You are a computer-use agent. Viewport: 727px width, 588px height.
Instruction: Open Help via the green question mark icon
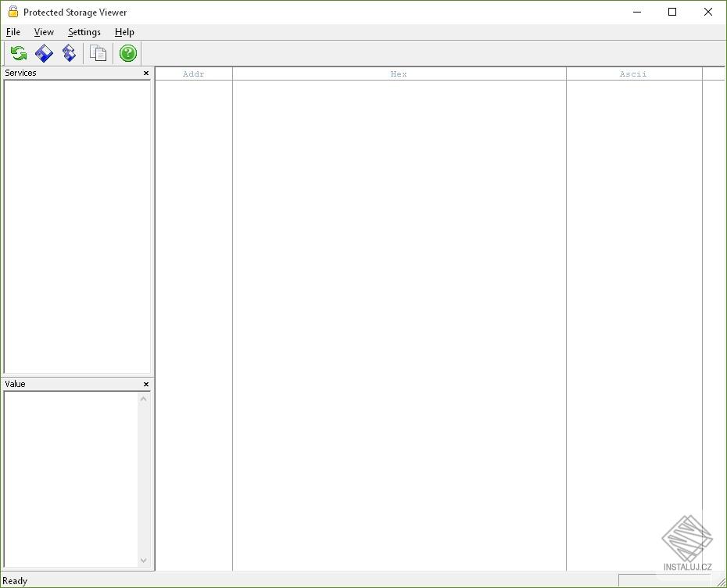[x=127, y=52]
